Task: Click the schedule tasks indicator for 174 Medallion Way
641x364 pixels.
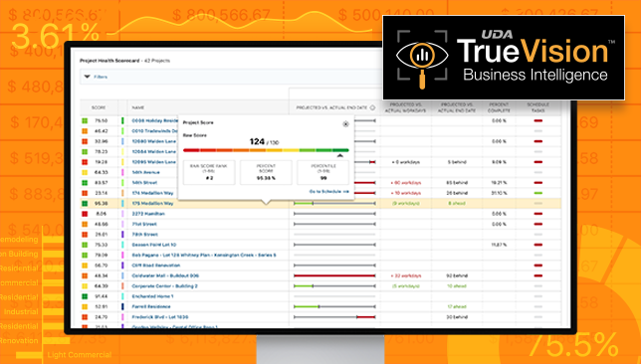Action: (x=537, y=193)
